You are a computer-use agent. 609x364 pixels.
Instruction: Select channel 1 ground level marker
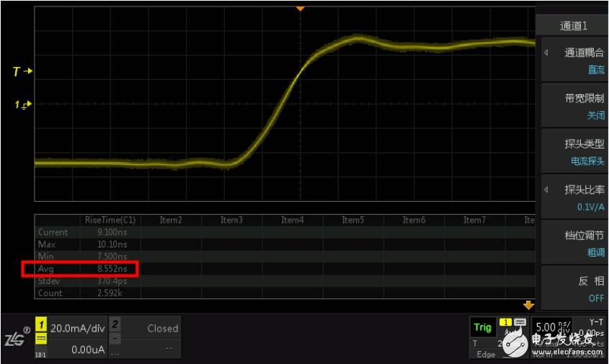point(22,105)
